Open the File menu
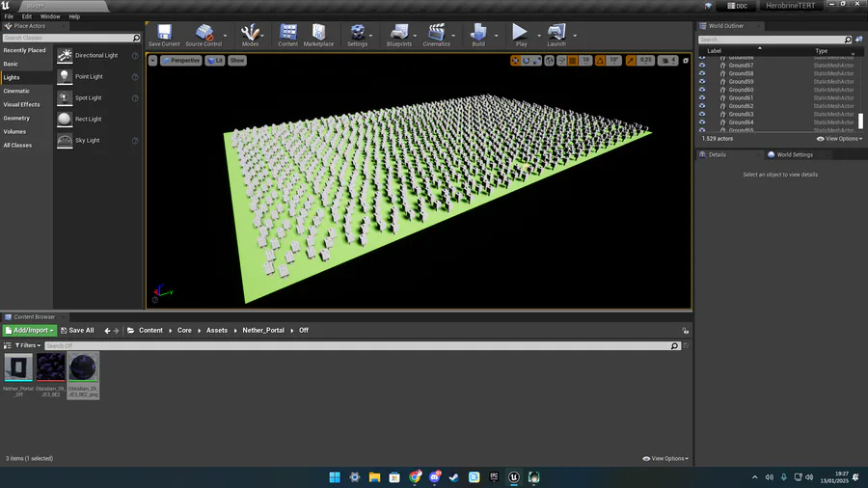The height and width of the screenshot is (488, 868). click(9, 16)
